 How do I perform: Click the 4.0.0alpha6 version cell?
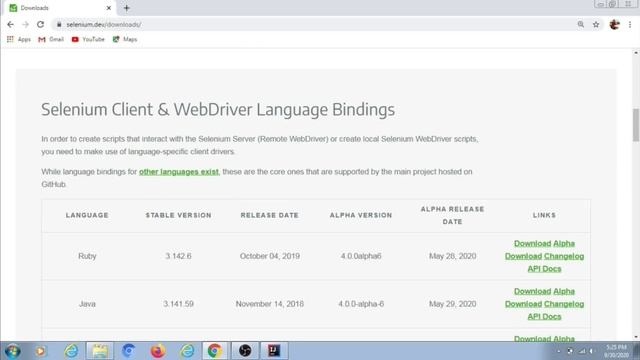[x=361, y=256]
